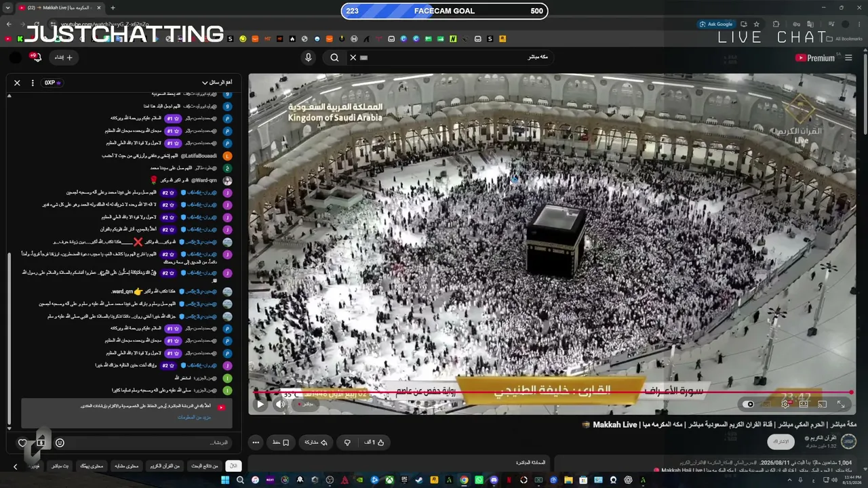868x488 pixels.
Task: Click the YouTube voice search microphone icon
Action: [x=309, y=58]
